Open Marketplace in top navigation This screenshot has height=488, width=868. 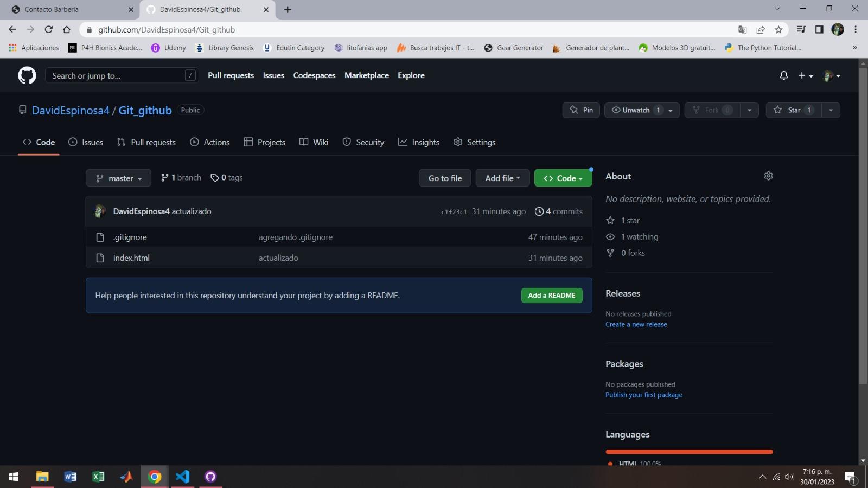(367, 75)
